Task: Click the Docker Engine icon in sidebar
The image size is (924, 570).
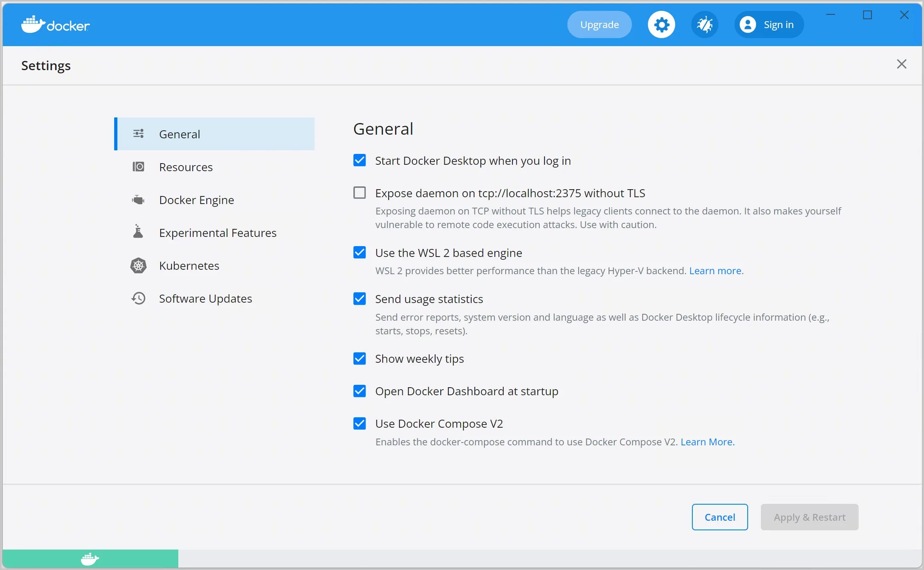Action: click(x=138, y=200)
